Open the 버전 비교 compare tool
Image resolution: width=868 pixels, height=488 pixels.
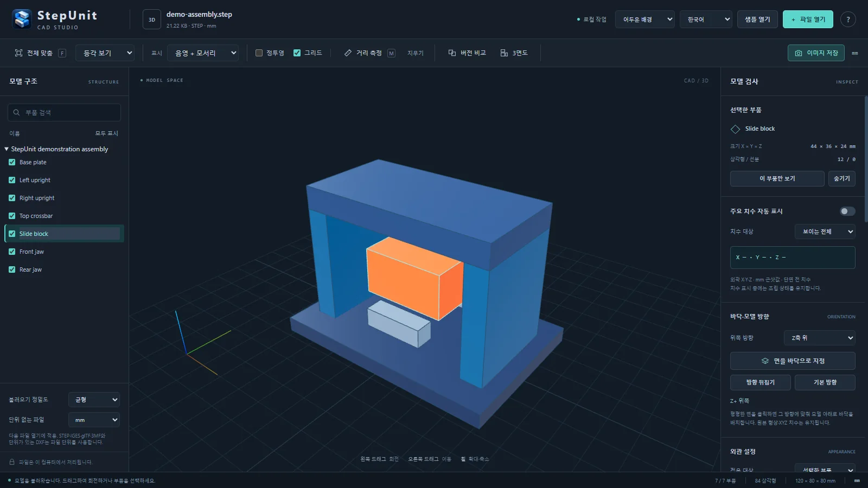[x=467, y=53]
